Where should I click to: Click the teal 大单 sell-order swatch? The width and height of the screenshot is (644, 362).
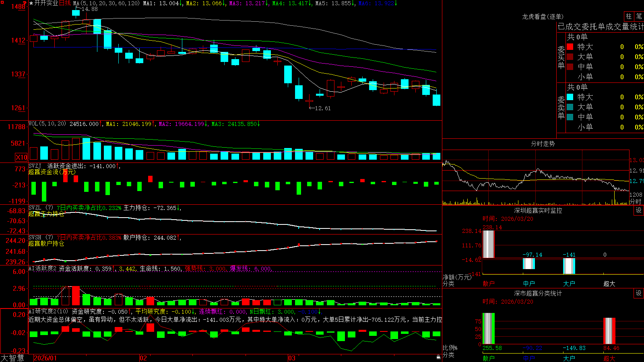(x=570, y=107)
